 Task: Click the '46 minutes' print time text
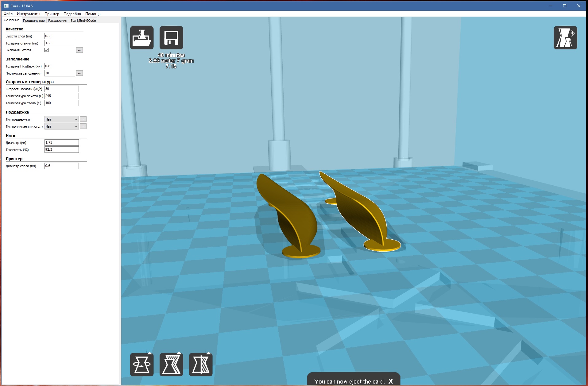point(171,55)
